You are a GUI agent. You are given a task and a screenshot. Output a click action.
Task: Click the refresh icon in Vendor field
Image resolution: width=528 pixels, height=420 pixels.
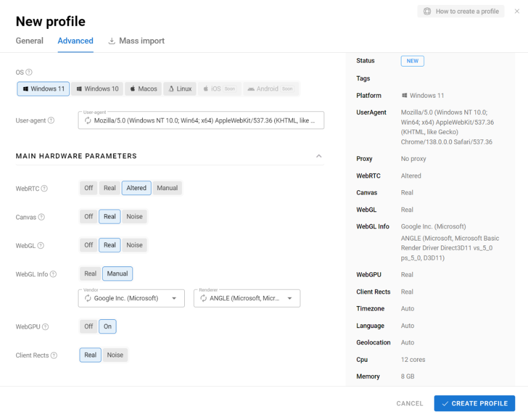point(88,298)
